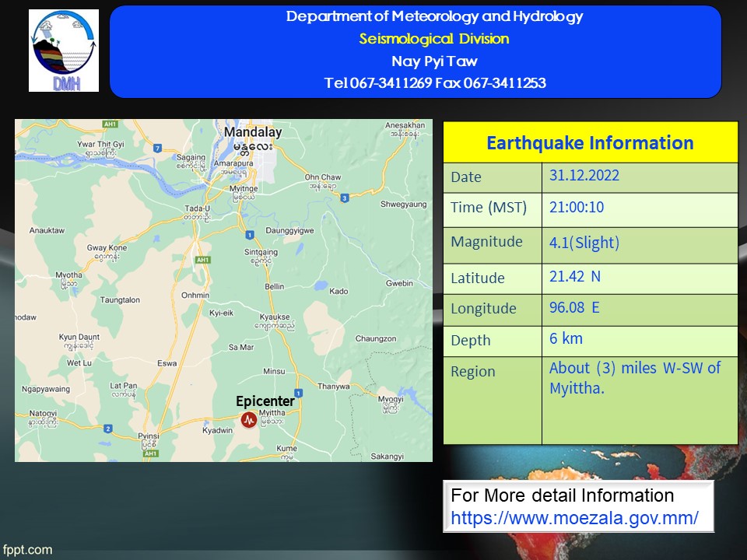Click the Anesakhan label on the map
The width and height of the screenshot is (747, 560).
(x=405, y=125)
